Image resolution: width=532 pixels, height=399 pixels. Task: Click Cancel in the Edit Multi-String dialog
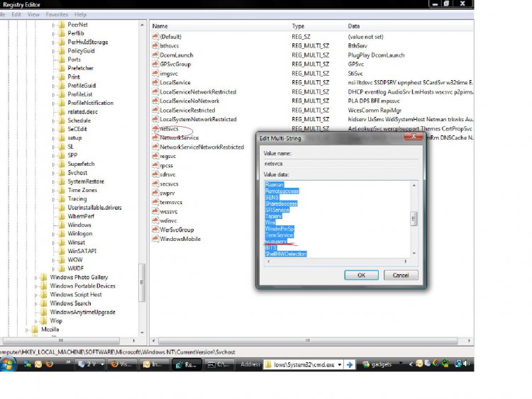[x=401, y=275]
